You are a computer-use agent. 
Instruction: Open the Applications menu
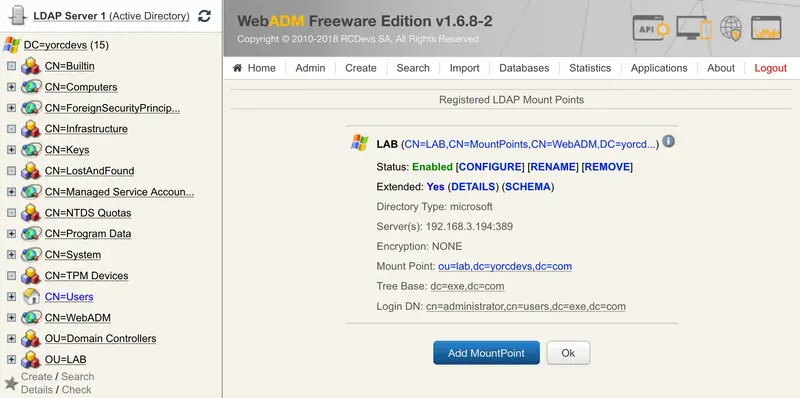pos(659,68)
